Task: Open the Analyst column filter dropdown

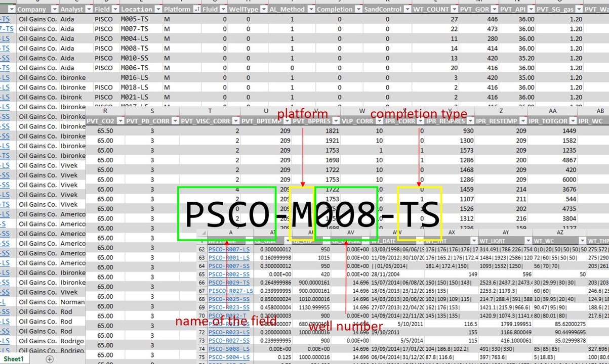Action: pyautogui.click(x=88, y=10)
